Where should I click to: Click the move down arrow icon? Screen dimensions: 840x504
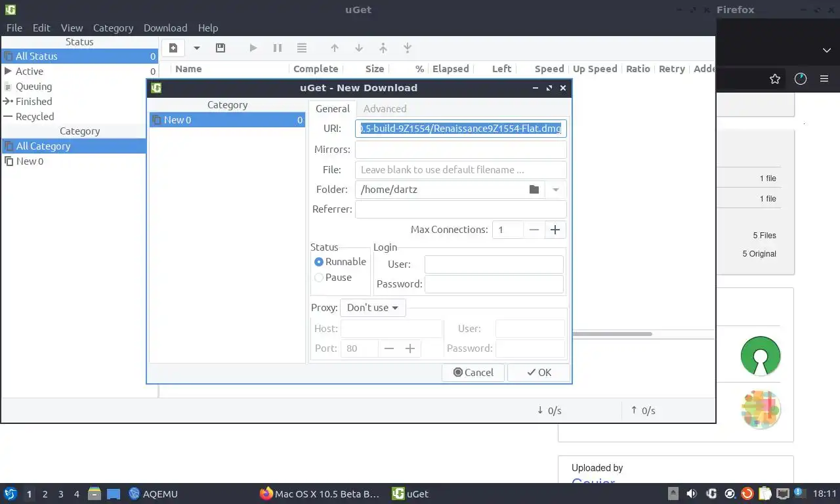pyautogui.click(x=359, y=48)
